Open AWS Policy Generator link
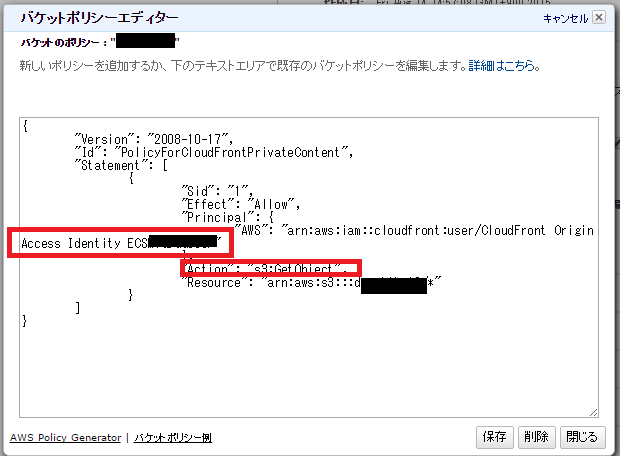620x456 pixels. pos(65,437)
